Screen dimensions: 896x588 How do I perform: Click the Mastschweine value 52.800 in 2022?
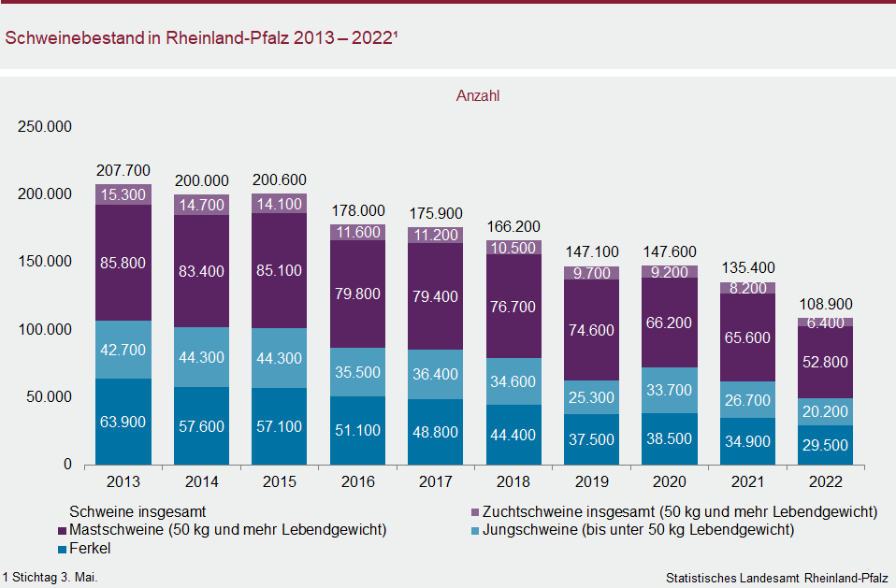[x=825, y=363]
